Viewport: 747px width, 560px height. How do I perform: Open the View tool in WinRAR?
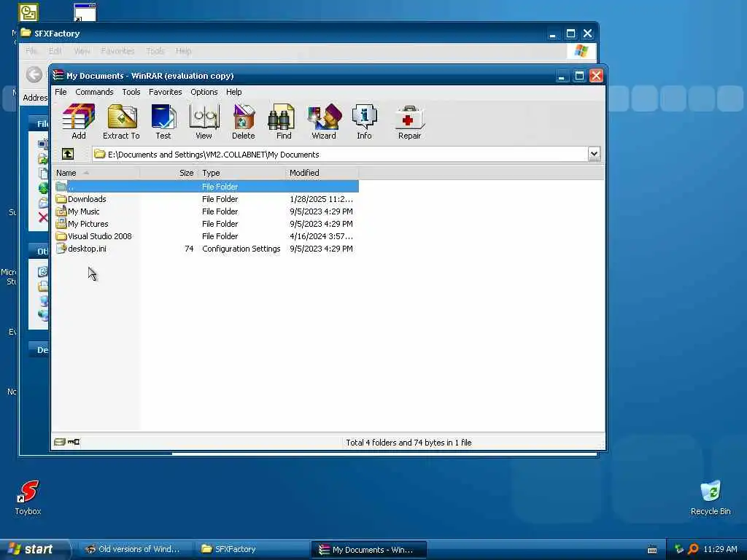coord(204,122)
